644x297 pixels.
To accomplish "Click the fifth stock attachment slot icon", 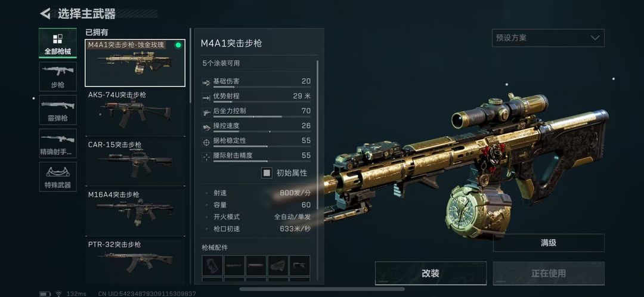I will point(300,265).
